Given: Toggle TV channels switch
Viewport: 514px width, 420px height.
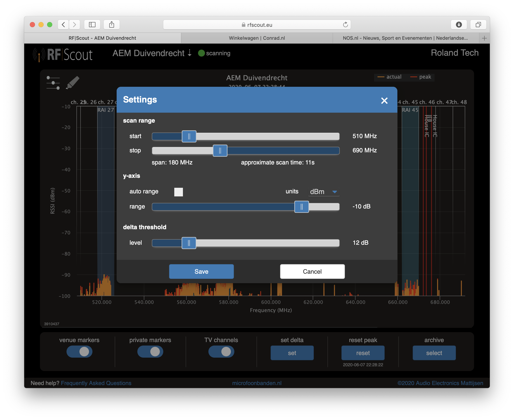Looking at the screenshot, I should pos(221,351).
